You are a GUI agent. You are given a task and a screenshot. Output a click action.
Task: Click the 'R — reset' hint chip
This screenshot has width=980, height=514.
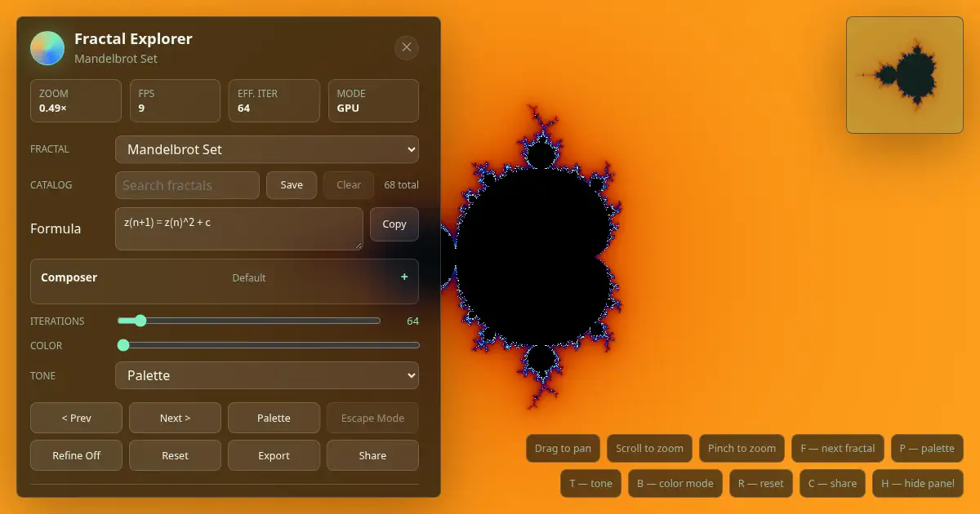pyautogui.click(x=761, y=483)
